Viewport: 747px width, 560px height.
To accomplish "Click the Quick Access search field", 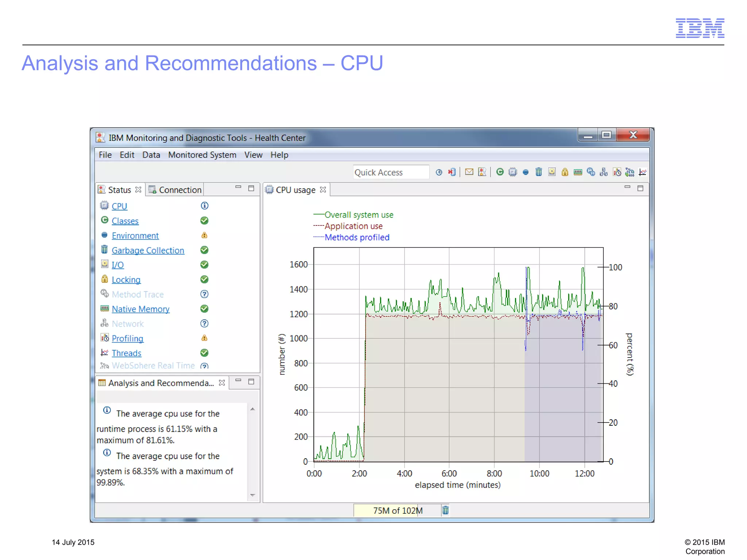I will [391, 172].
